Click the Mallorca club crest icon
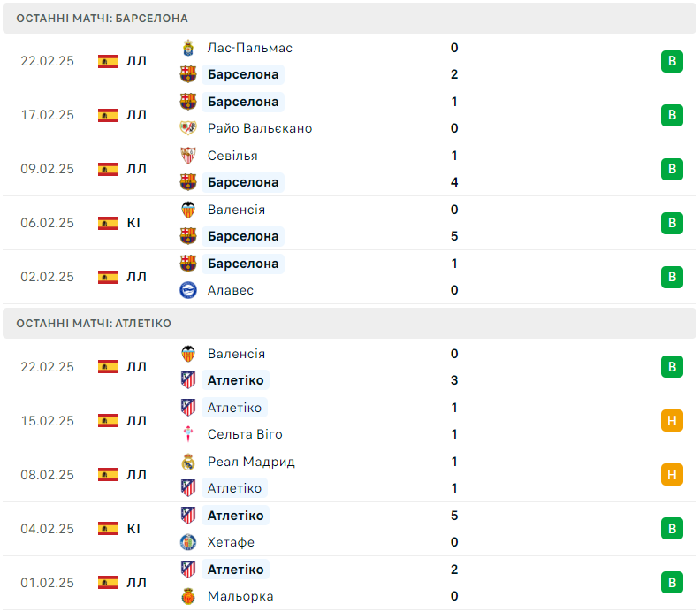The image size is (700, 612). pyautogui.click(x=188, y=596)
